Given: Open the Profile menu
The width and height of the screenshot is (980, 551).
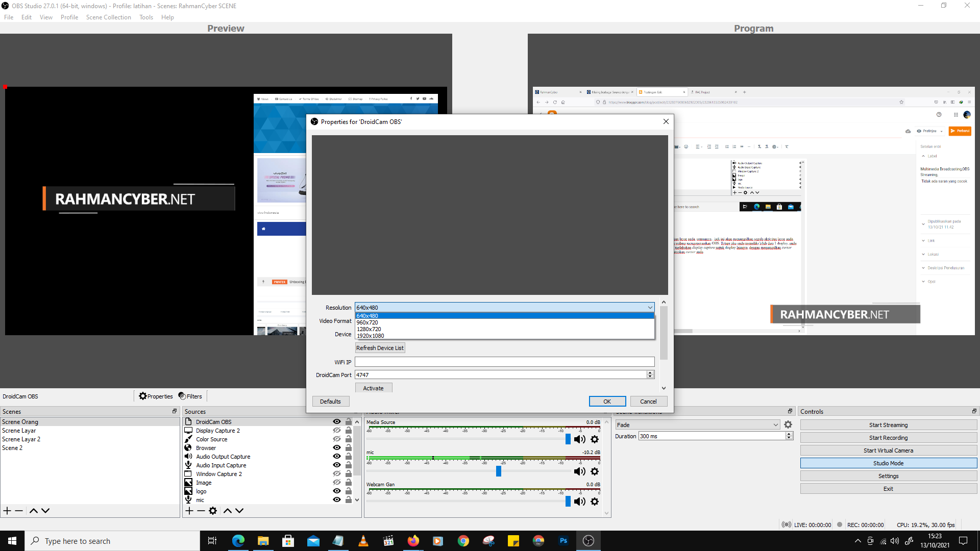Looking at the screenshot, I should click(x=69, y=17).
